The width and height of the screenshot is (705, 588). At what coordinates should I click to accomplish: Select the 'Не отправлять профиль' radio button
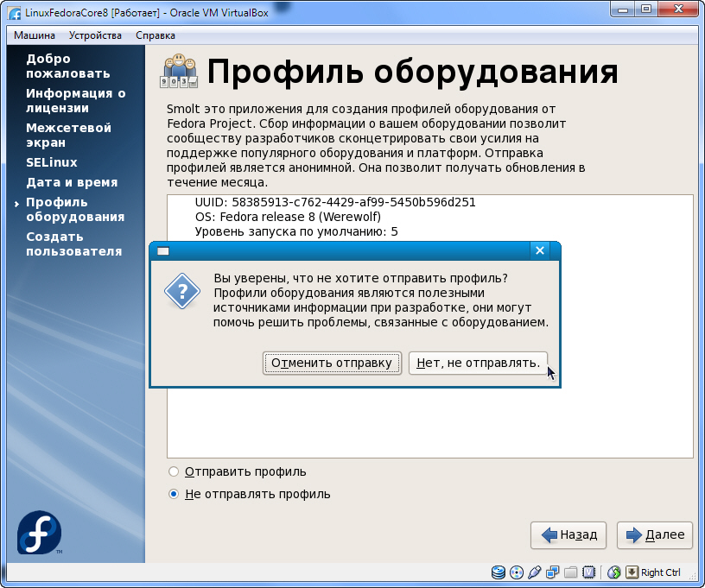click(174, 494)
